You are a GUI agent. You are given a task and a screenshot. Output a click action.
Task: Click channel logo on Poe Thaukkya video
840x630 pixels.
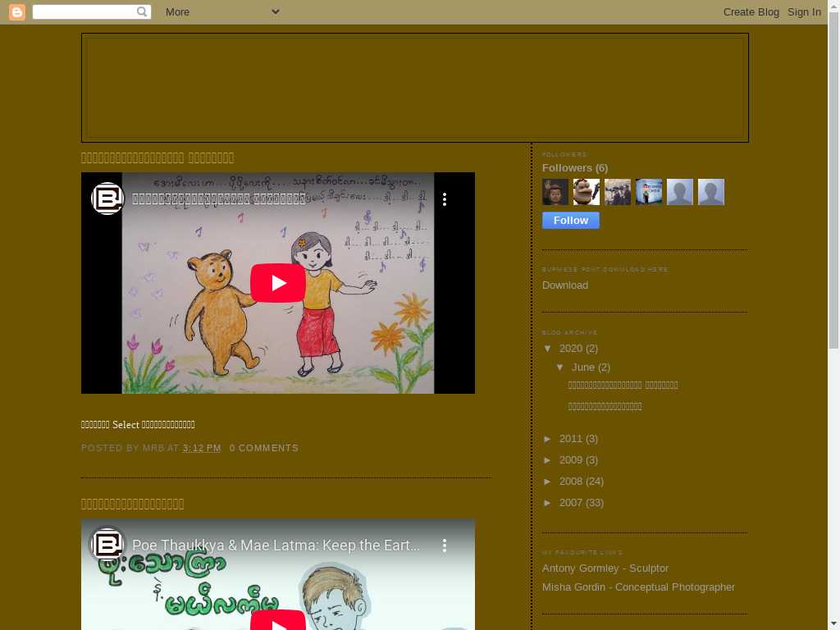coord(107,545)
